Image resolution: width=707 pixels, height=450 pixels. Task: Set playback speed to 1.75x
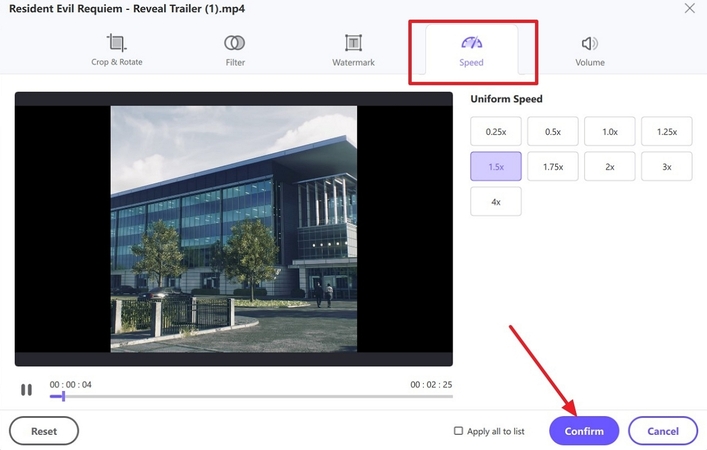(x=553, y=166)
